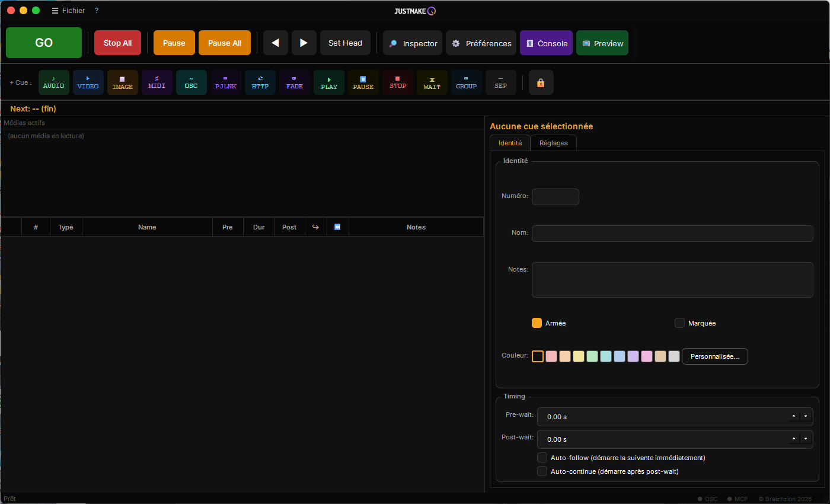Click the Stop All button
The height and width of the screenshot is (504, 830).
[117, 43]
